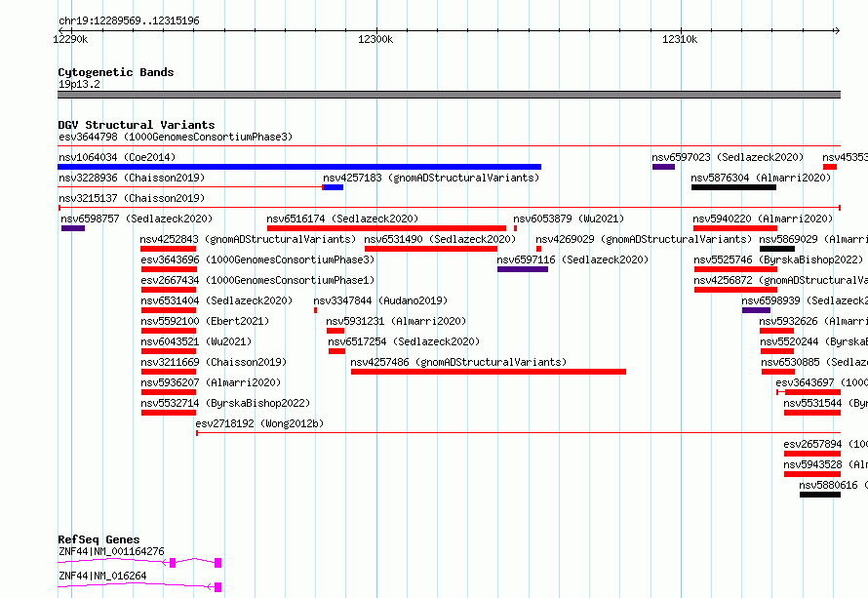
Task: Select the nsv6053879 (Wu2021) label
Action: tap(569, 219)
